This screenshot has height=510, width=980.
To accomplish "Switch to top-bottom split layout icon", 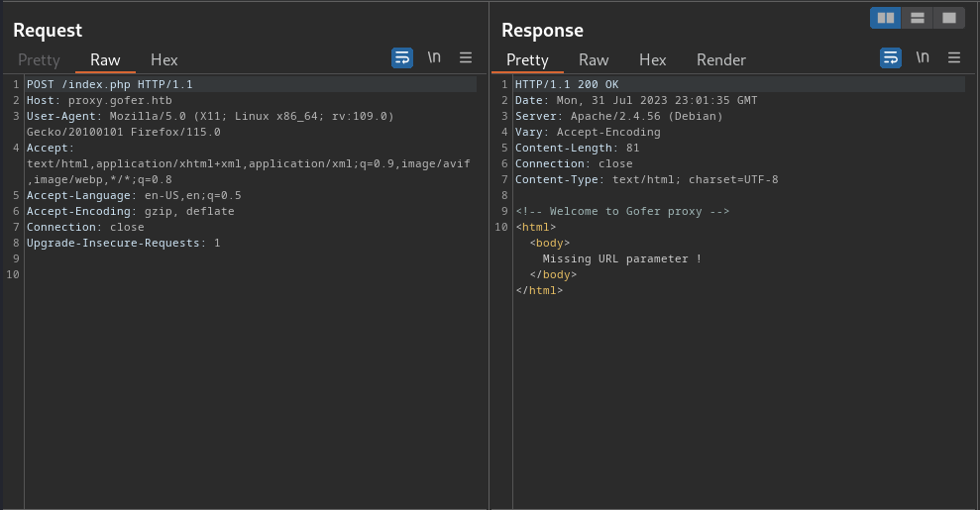I will coord(917,18).
